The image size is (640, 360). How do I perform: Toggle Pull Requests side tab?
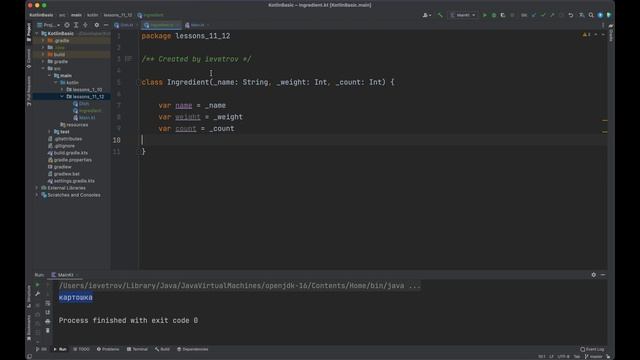point(29,91)
